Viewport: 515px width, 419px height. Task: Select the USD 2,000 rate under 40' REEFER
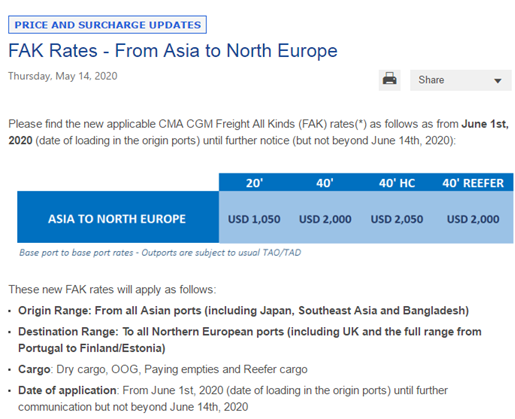pos(473,219)
